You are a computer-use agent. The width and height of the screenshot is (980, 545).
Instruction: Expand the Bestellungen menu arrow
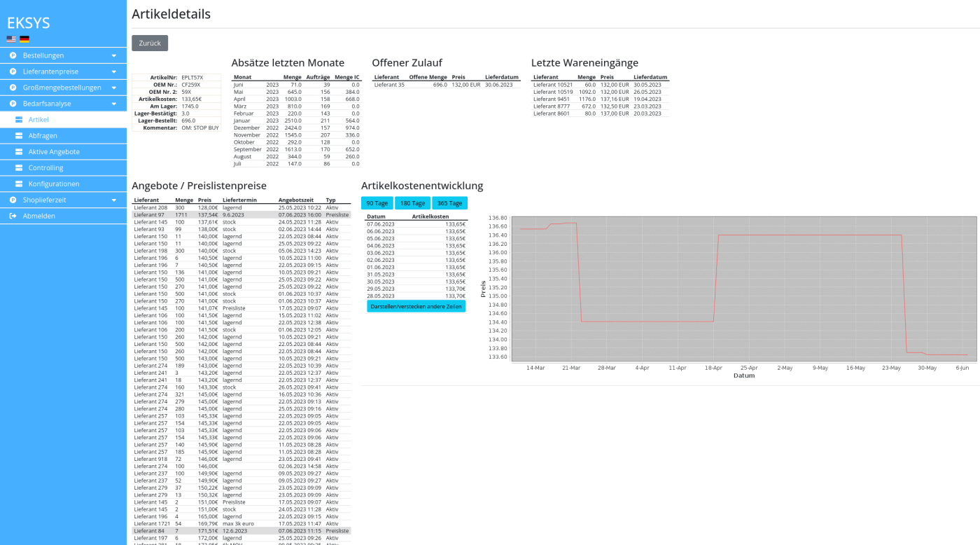tap(114, 55)
